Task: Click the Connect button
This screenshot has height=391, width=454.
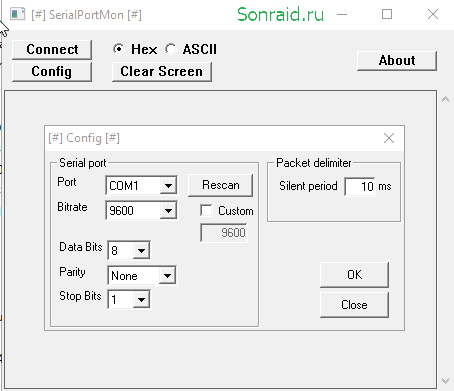Action: (52, 50)
